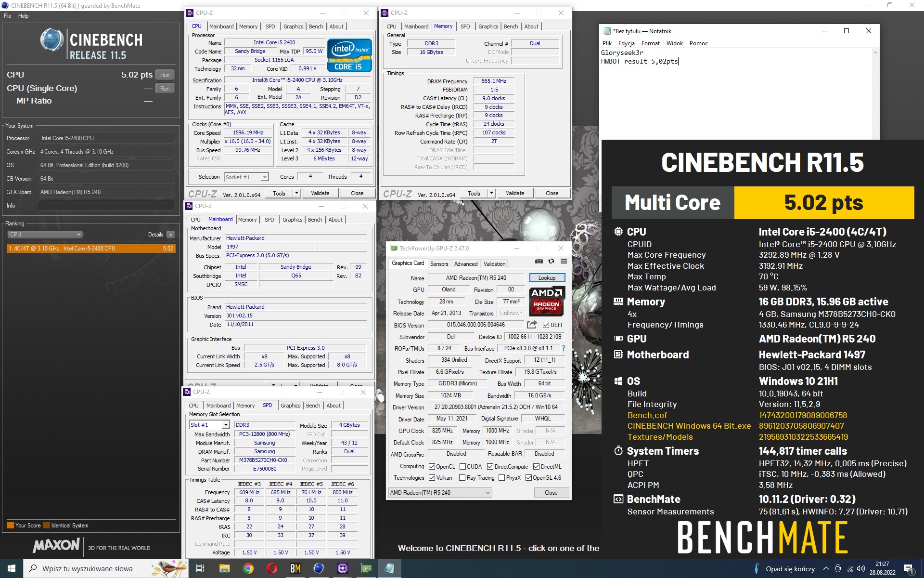Run the CPU Single Core test
This screenshot has height=578, width=924.
click(x=165, y=89)
